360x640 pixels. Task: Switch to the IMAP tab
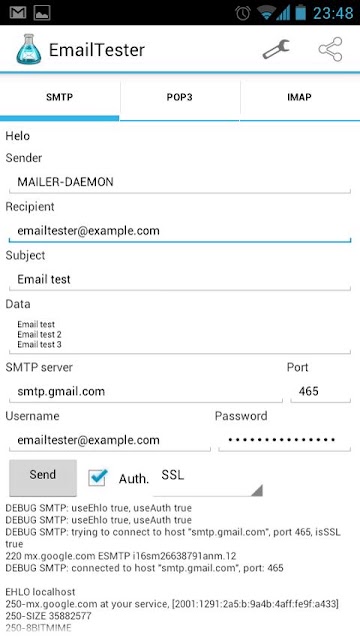[300, 98]
